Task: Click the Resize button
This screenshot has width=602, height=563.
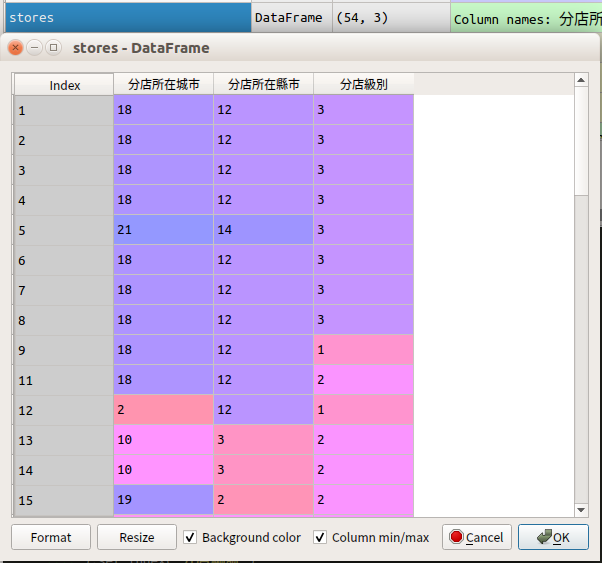Action: pos(137,537)
